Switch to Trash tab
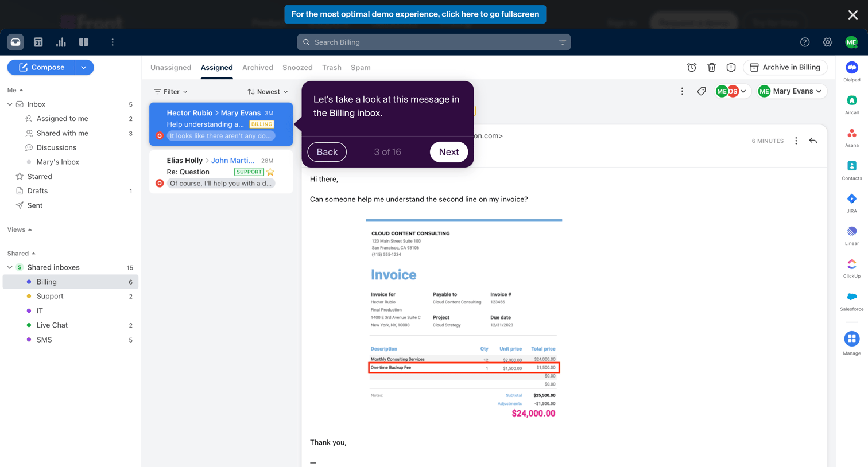The image size is (868, 467). 332,67
